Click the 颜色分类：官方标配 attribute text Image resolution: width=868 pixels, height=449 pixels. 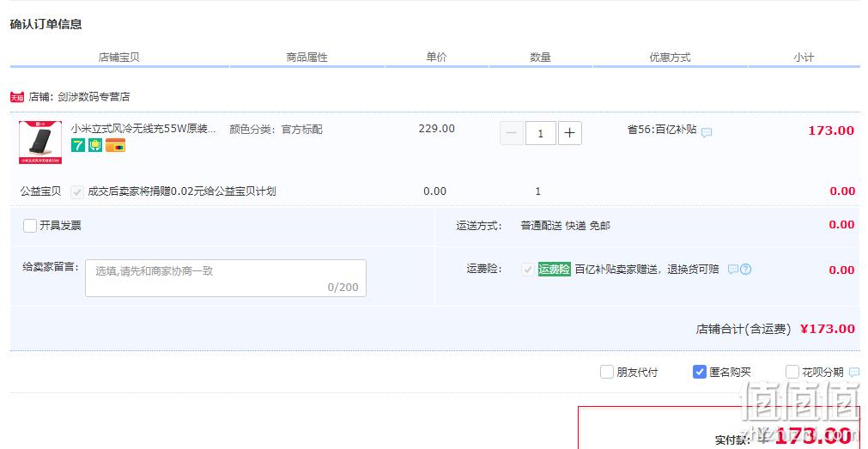(x=276, y=130)
